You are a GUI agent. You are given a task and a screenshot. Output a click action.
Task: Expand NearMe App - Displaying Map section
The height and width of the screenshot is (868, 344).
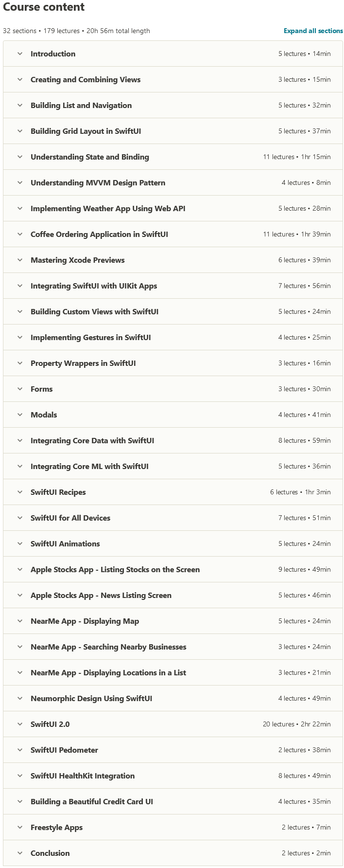(x=85, y=621)
